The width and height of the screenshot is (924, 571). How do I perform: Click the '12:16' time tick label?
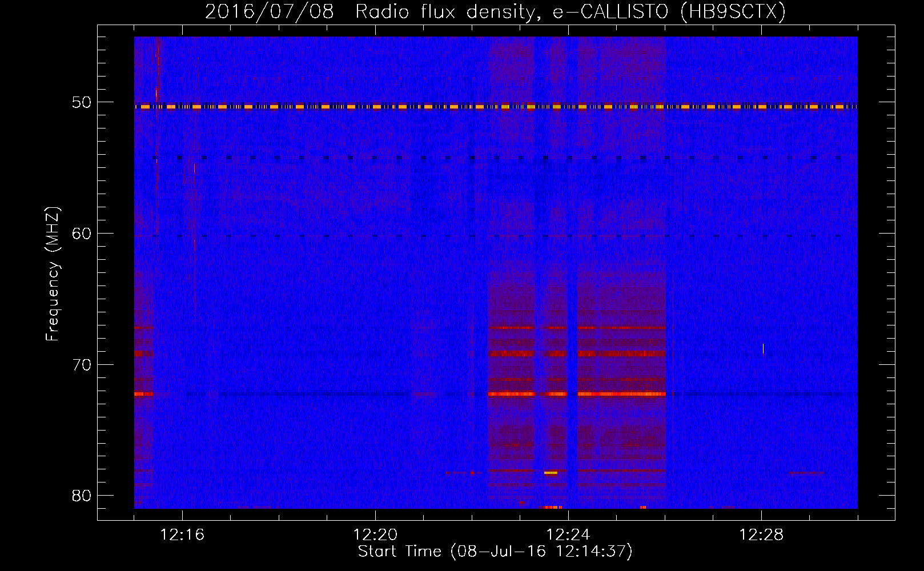point(182,535)
